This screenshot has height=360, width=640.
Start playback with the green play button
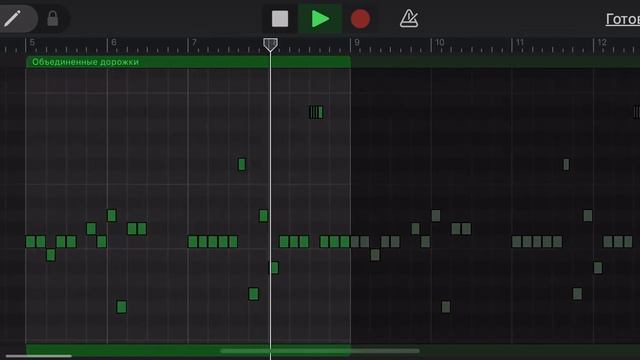[320, 19]
